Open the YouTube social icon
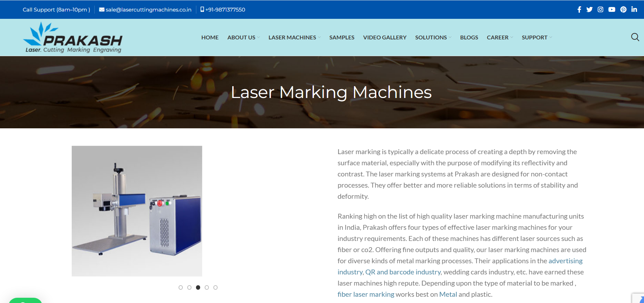 click(x=612, y=9)
